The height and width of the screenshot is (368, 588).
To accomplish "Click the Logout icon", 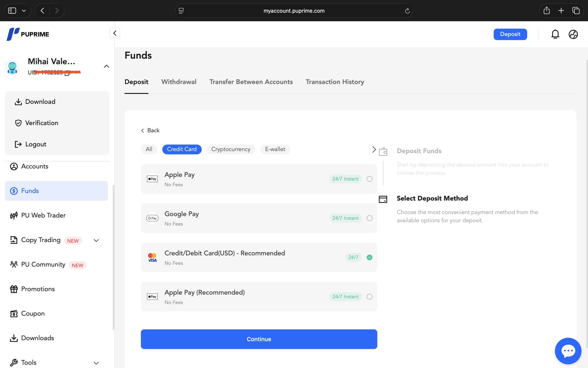I will pos(18,144).
